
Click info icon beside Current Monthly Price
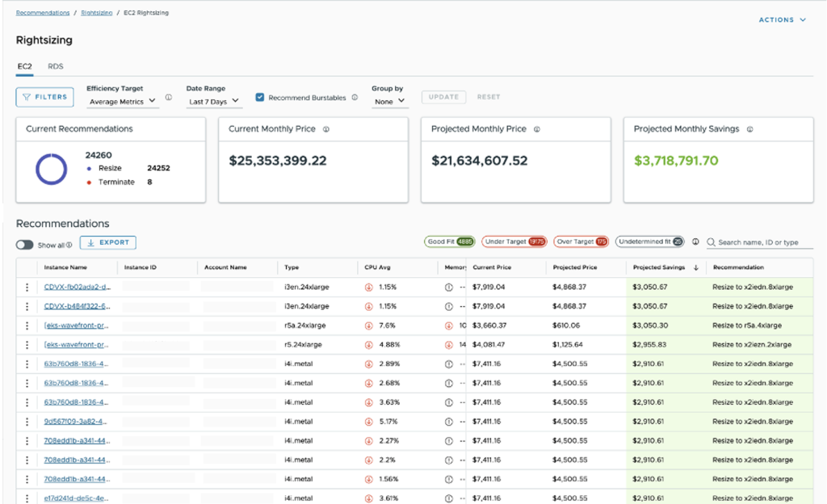coord(325,129)
